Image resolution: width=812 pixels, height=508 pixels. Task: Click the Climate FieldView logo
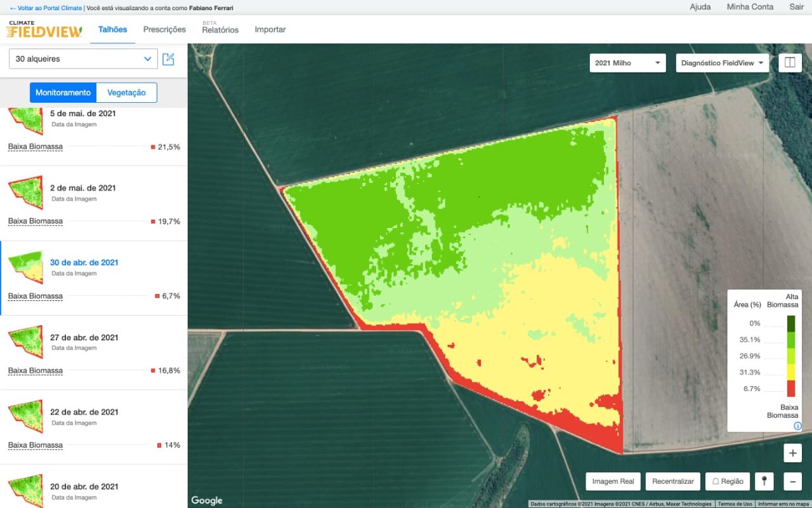point(43,29)
